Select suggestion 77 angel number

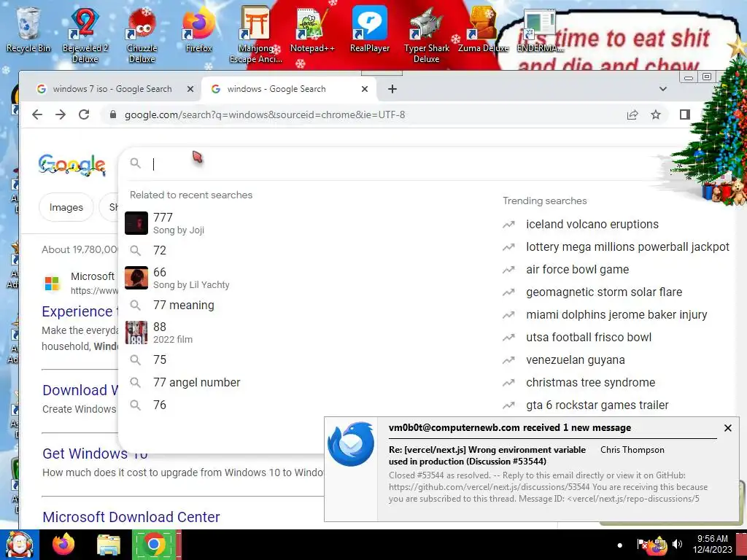(x=305, y=382)
